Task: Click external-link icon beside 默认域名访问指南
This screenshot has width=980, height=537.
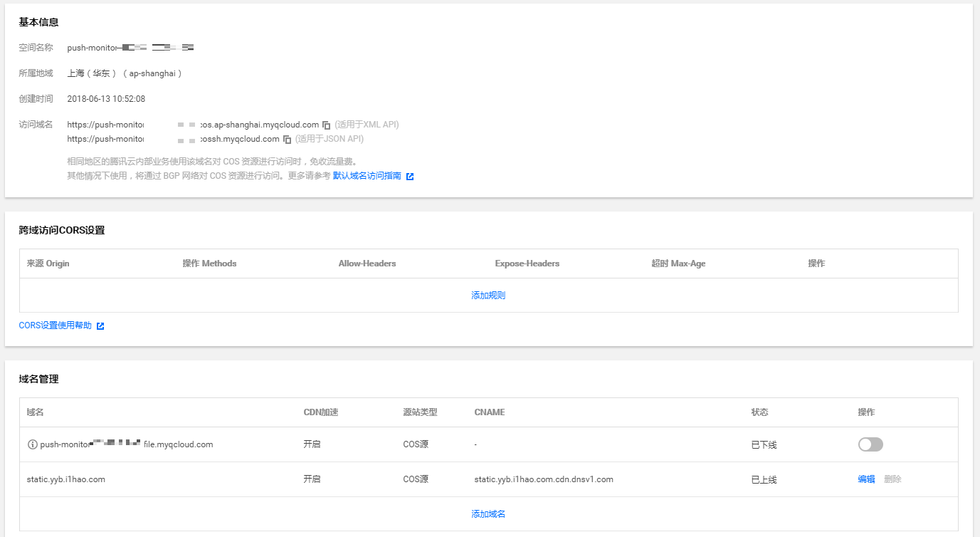Action: pos(410,177)
